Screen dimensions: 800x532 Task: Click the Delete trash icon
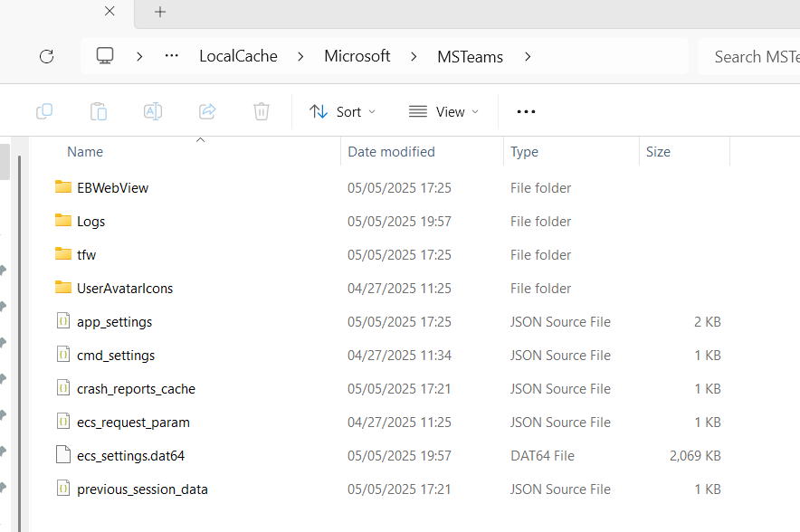tap(262, 111)
